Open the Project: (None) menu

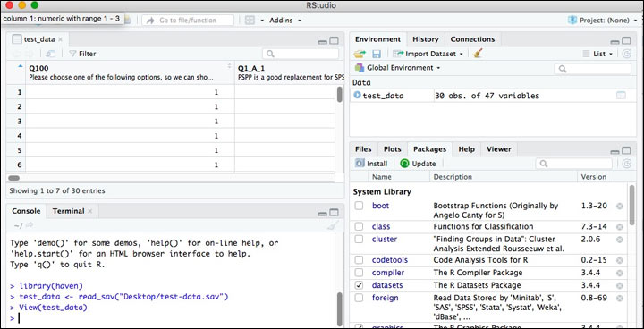pyautogui.click(x=604, y=21)
